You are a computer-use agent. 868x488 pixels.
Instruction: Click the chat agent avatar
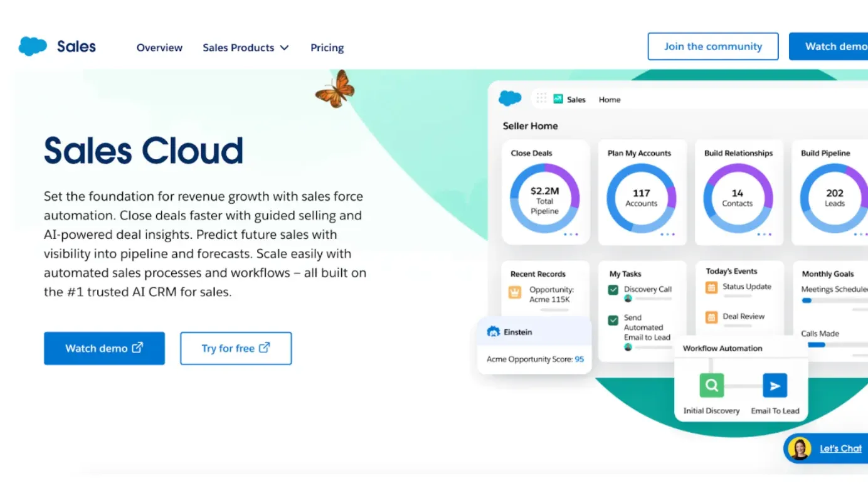pos(799,448)
